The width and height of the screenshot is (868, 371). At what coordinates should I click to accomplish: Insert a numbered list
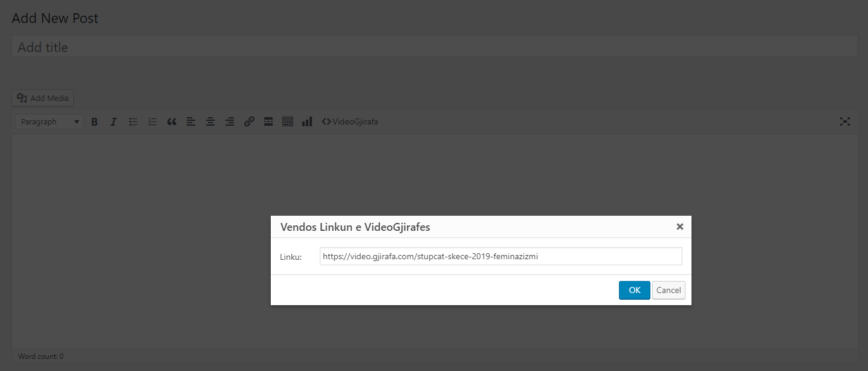pos(152,122)
